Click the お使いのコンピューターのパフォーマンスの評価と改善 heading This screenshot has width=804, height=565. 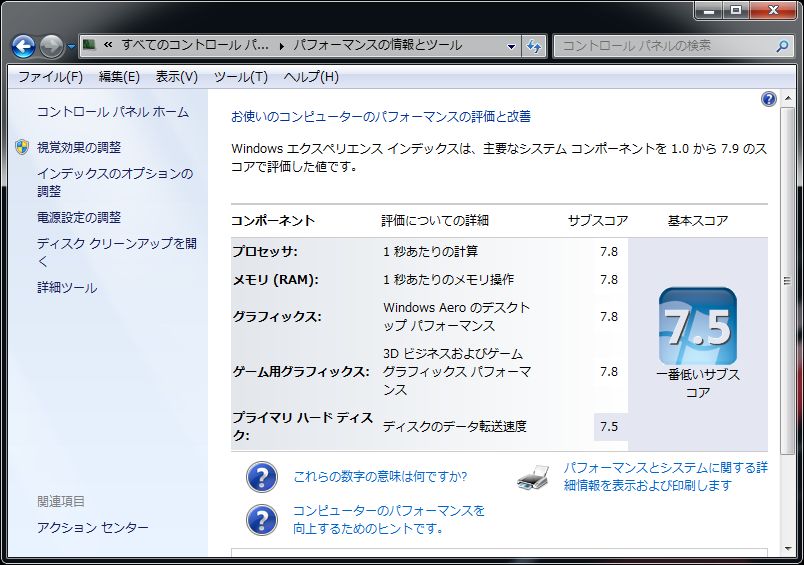click(x=381, y=117)
